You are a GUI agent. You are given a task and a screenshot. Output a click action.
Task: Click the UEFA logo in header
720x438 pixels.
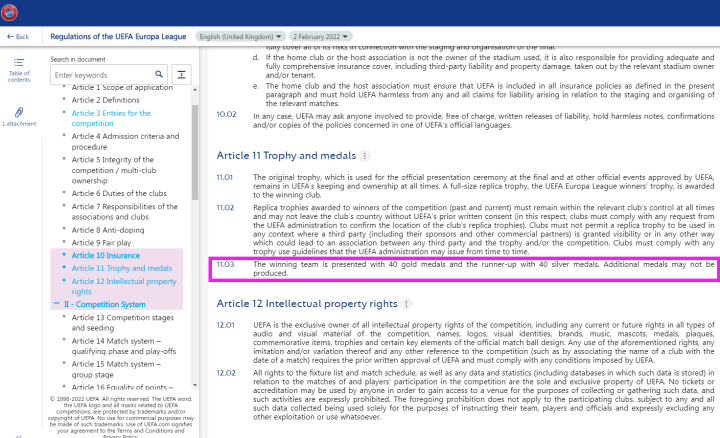[x=9, y=12]
